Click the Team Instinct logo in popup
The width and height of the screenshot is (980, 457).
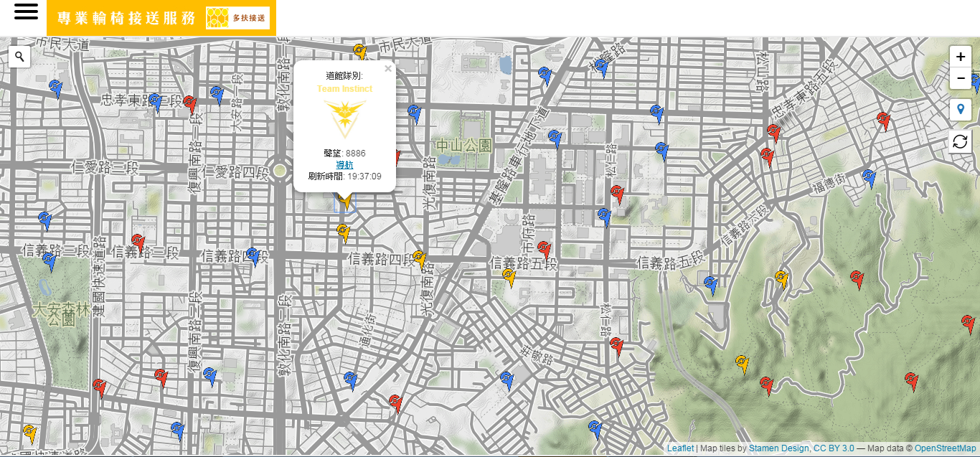click(344, 118)
